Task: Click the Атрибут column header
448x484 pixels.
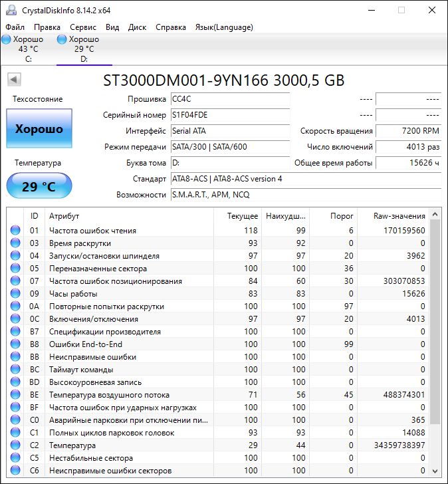Action: click(64, 216)
